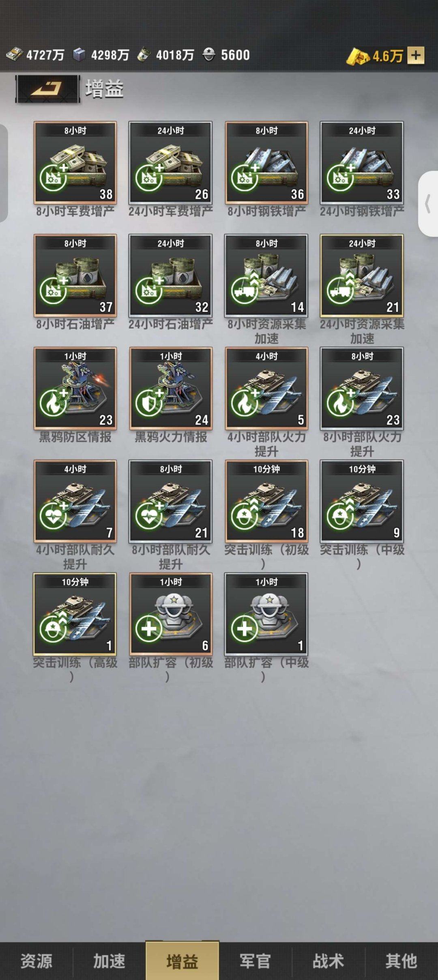Viewport: 438px width, 980px height.
Task: Select 突击训练（高级）item
Action: click(75, 614)
